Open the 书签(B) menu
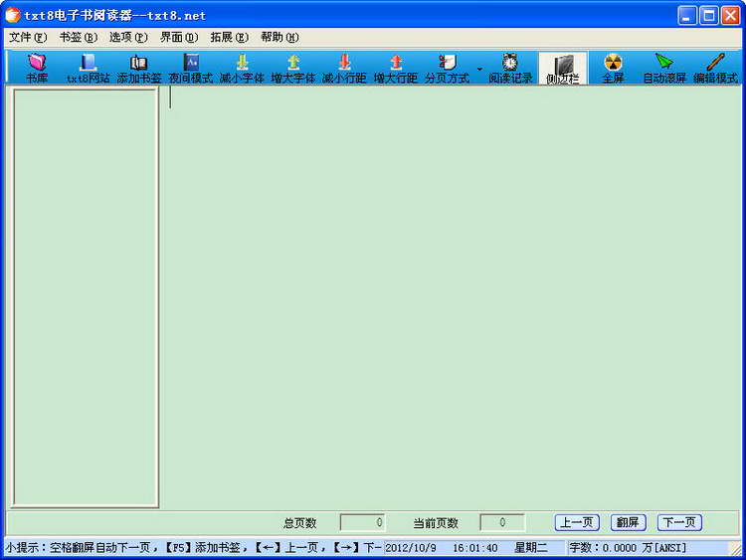Viewport: 746px width, 560px height. click(x=79, y=37)
